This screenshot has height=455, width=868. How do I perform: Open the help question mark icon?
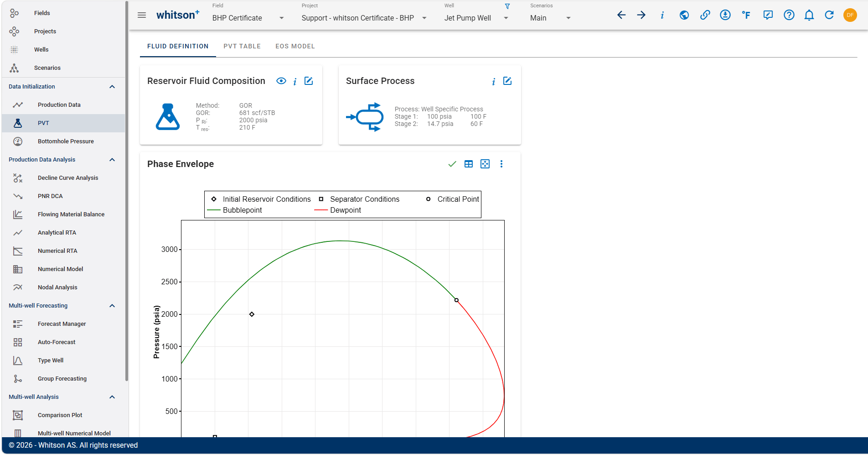[x=789, y=15]
